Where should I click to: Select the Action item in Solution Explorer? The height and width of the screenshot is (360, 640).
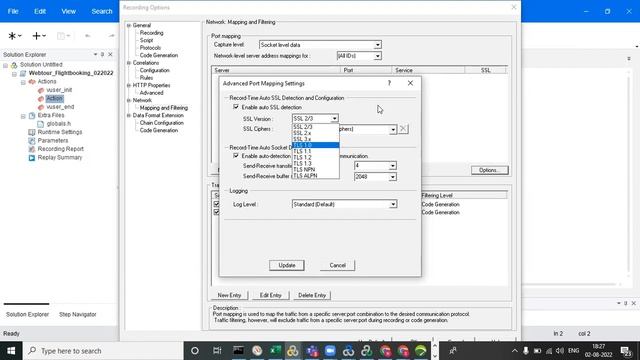[x=54, y=98]
